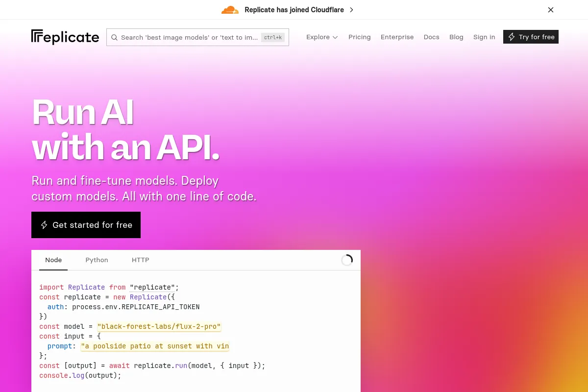The width and height of the screenshot is (588, 392).
Task: Click the import Replicate from "replicate" line
Action: 109,287
